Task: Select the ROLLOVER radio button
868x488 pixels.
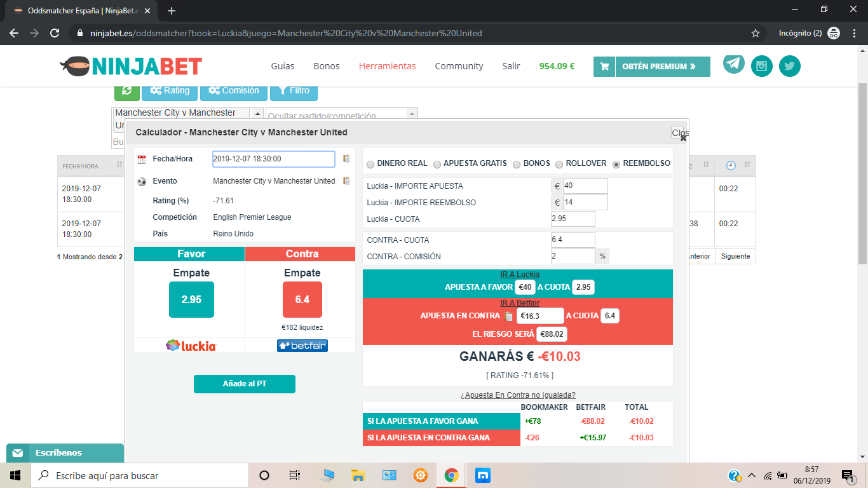Action: pyautogui.click(x=559, y=164)
